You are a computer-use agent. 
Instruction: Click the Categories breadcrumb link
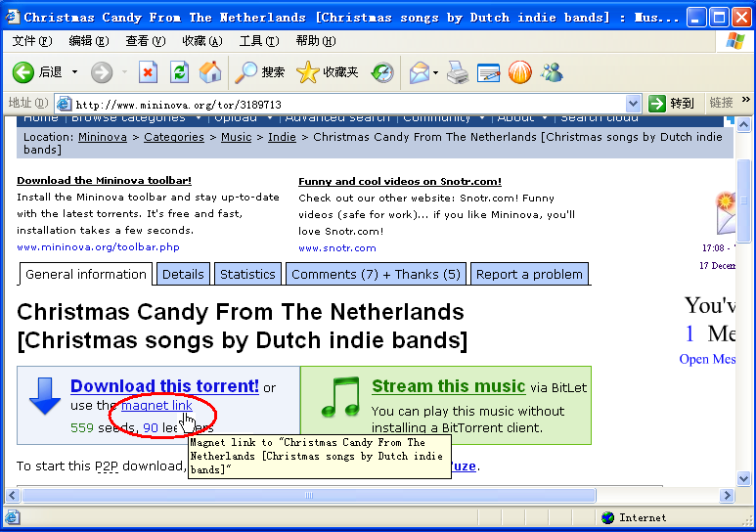point(174,137)
